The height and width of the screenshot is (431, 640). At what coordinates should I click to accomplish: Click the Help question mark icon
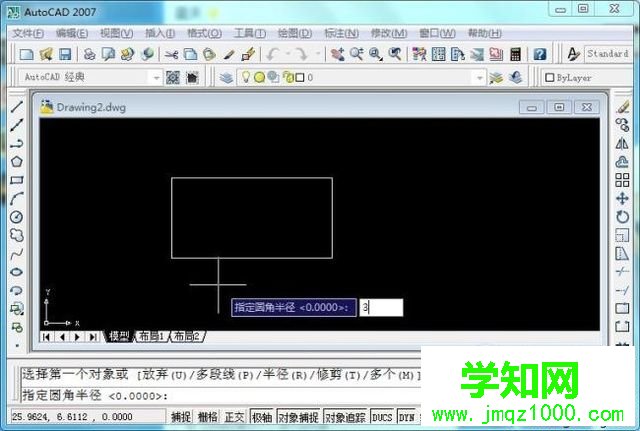pyautogui.click(x=540, y=54)
